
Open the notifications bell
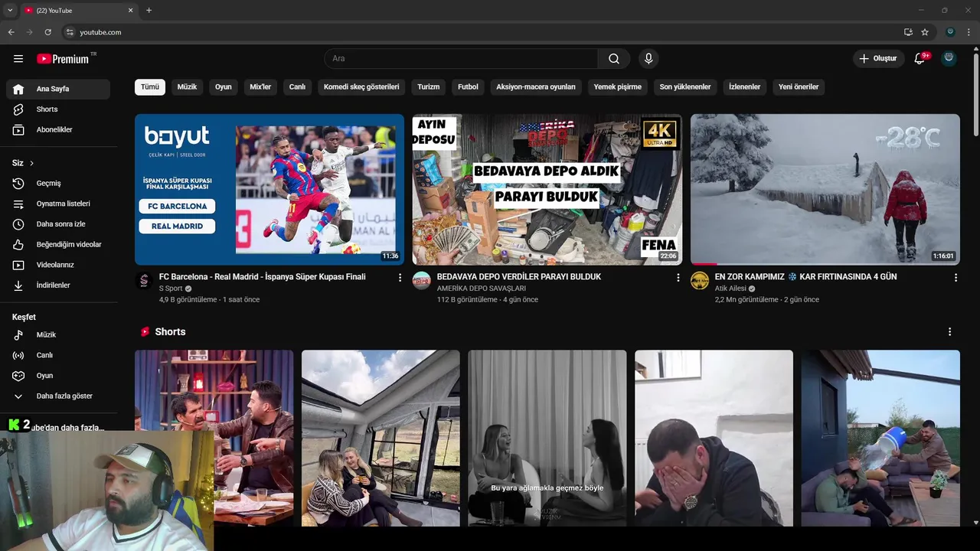(x=920, y=59)
